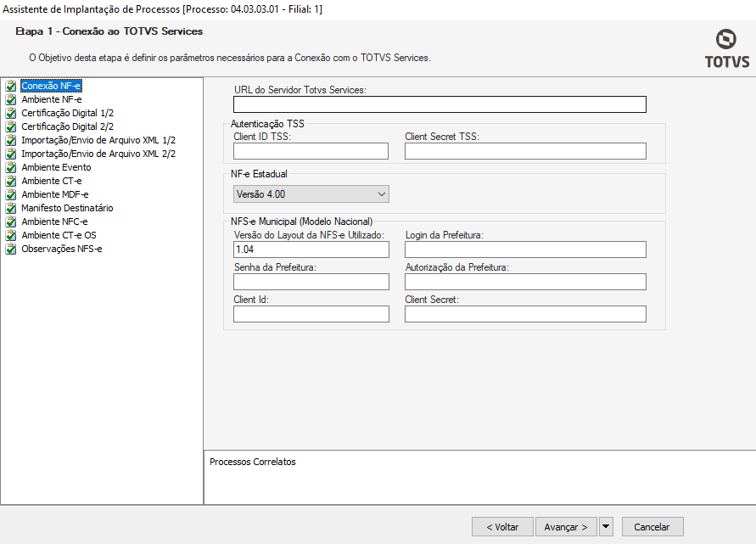Click the NFS-e Client Id field
The height and width of the screenshot is (544, 756).
(311, 314)
